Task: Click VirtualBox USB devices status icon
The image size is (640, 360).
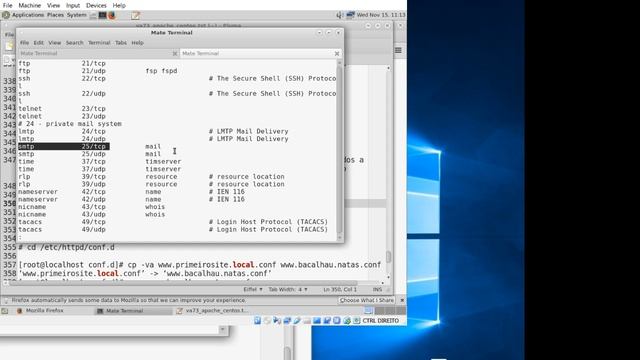Action: (297, 321)
